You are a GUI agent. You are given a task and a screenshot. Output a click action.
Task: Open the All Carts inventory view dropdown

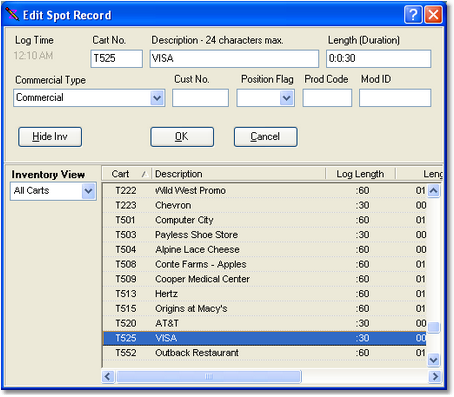pyautogui.click(x=88, y=191)
